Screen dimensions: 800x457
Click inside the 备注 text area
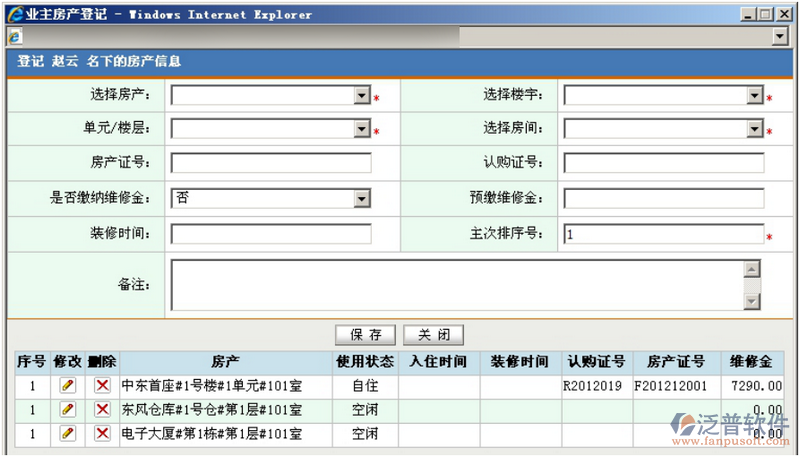[x=455, y=285]
